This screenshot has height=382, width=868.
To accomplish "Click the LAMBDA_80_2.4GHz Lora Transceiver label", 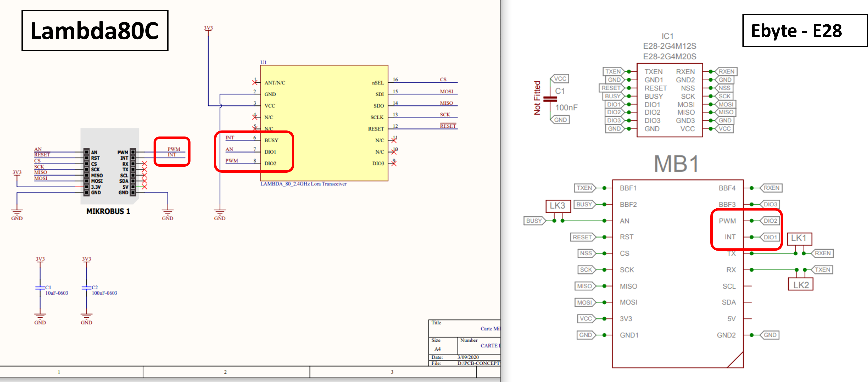I will pyautogui.click(x=303, y=184).
